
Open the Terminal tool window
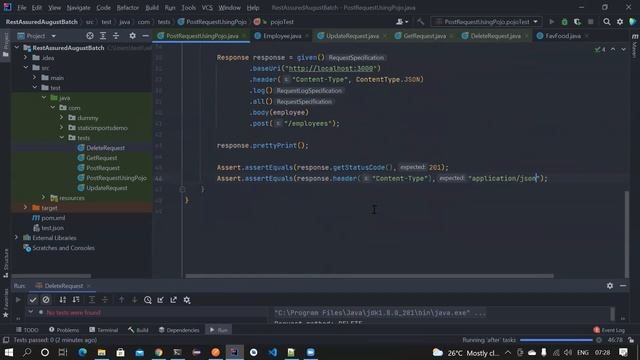(104, 330)
